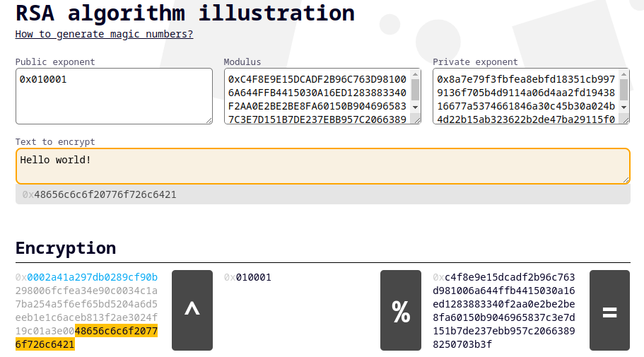Click the Modulus scrollbar down arrow
Image resolution: width=644 pixels, height=357 pixels.
coord(415,107)
